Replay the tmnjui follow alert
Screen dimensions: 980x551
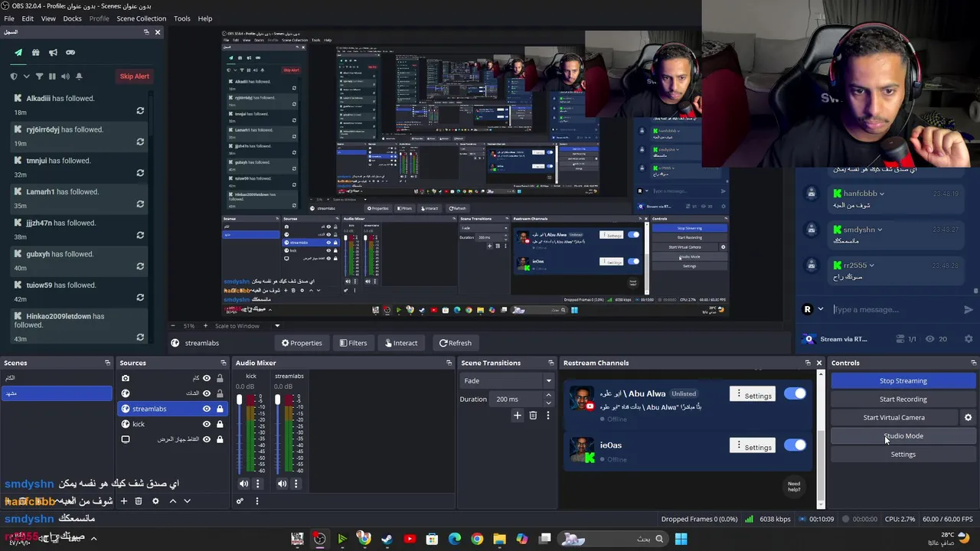[140, 173]
